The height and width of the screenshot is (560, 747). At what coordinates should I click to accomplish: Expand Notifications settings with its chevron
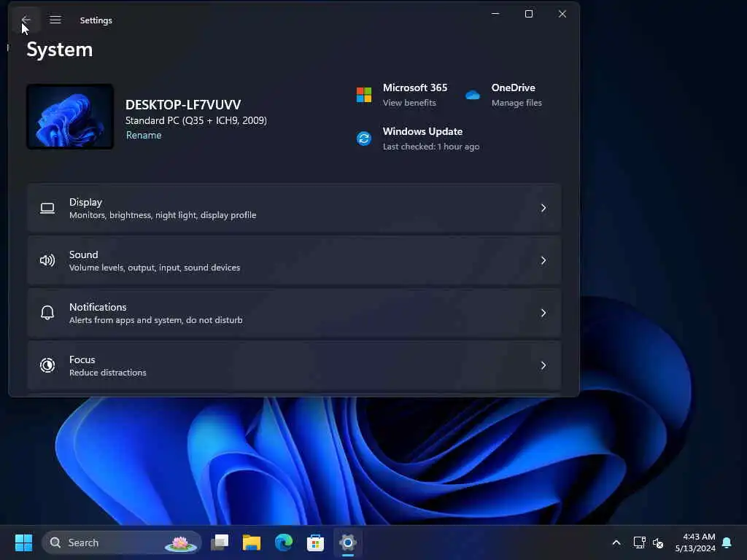pos(543,313)
